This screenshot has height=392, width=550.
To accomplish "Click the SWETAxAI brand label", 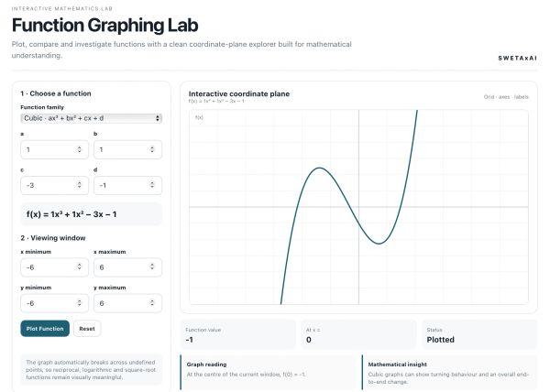I will click(x=517, y=58).
